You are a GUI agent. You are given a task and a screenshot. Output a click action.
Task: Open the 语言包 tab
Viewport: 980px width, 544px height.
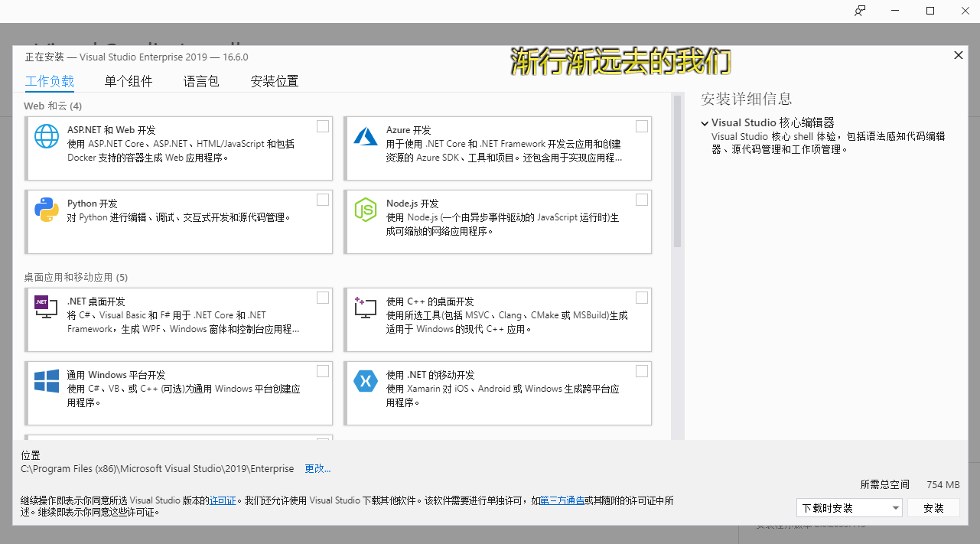[x=201, y=81]
